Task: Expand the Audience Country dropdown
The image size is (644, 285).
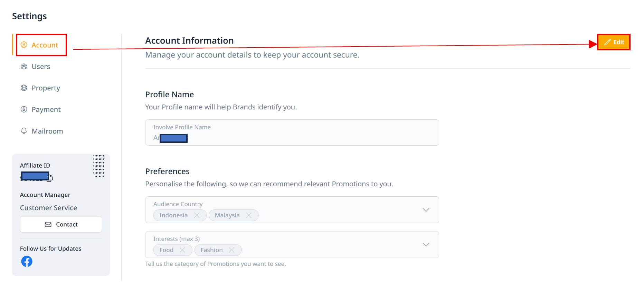Action: pyautogui.click(x=426, y=210)
